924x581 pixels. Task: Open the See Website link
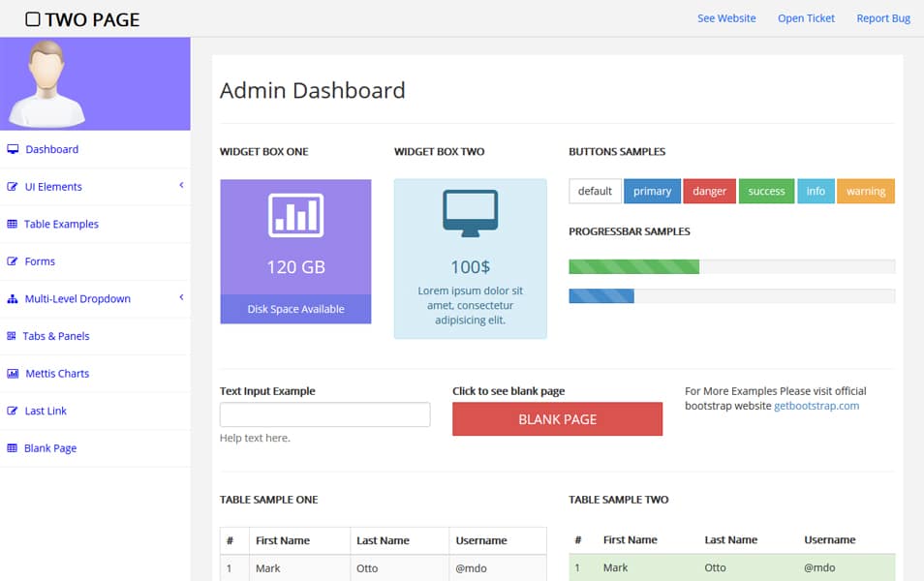pyautogui.click(x=726, y=17)
